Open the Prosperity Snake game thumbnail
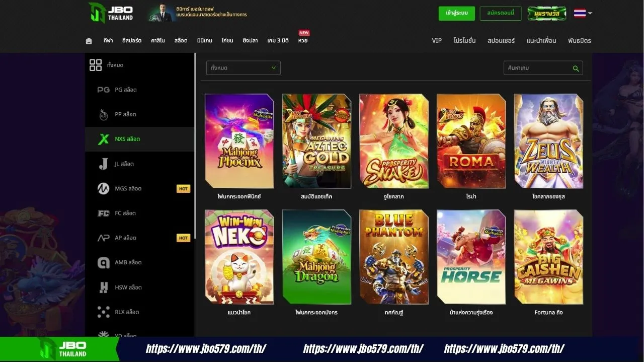 (x=394, y=141)
